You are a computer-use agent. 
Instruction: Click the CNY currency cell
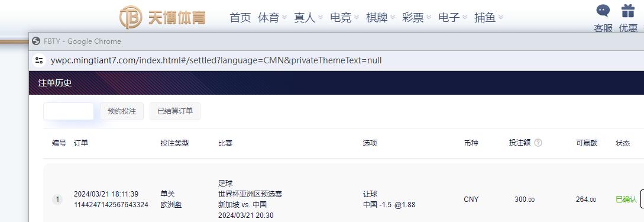(471, 200)
